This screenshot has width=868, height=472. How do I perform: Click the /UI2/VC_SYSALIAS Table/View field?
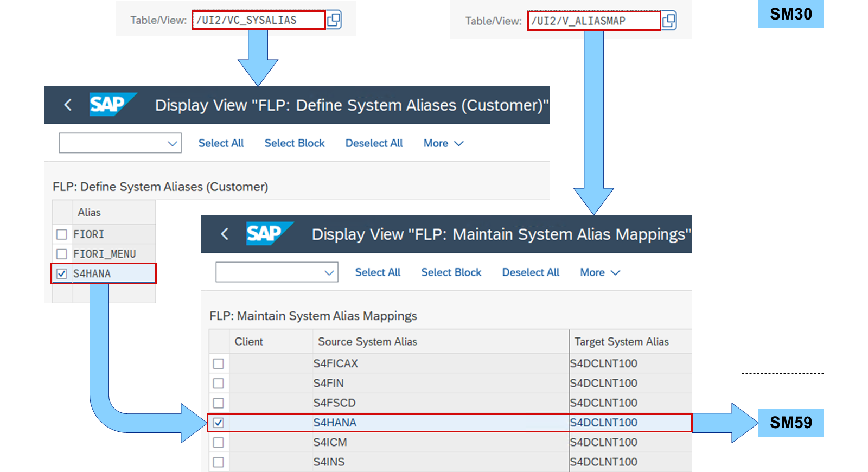pyautogui.click(x=258, y=20)
